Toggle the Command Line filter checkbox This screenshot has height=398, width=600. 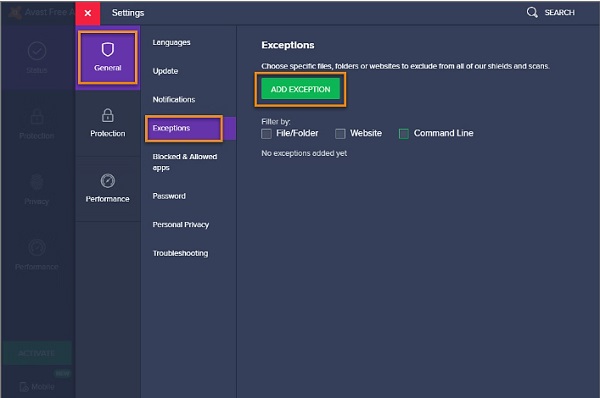[x=404, y=134]
